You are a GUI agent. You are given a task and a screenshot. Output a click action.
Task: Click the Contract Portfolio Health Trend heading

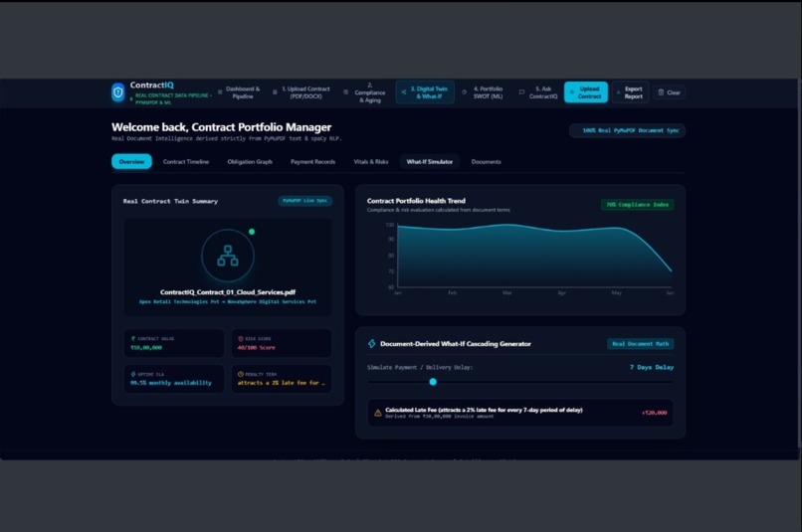pos(416,201)
